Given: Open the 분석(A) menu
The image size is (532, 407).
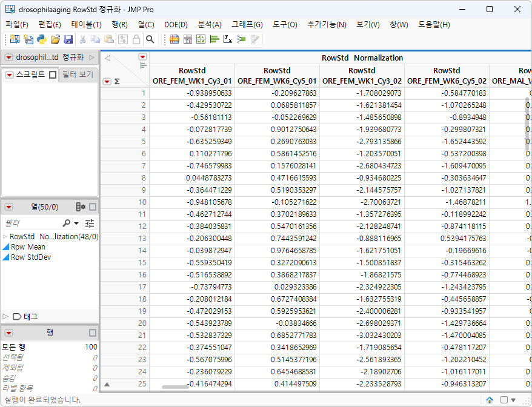Looking at the screenshot, I should click(210, 25).
